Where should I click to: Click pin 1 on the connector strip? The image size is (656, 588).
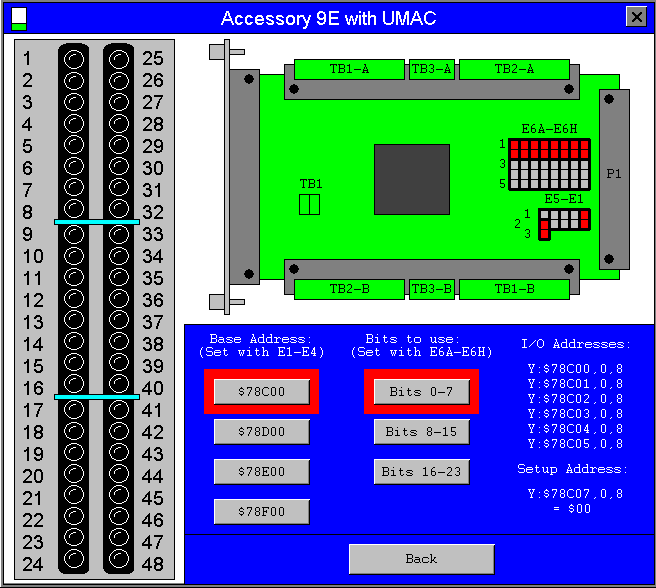tap(73, 58)
